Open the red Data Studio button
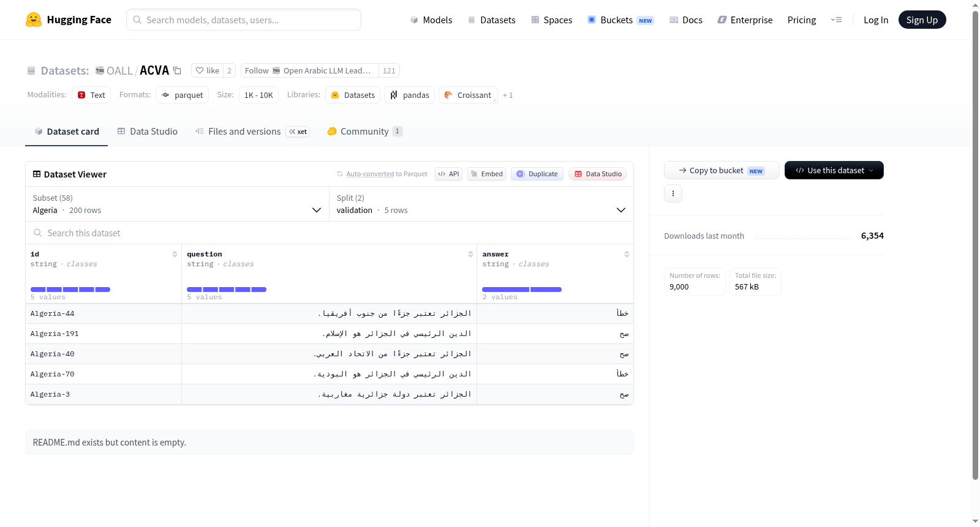This screenshot has height=527, width=980. (598, 174)
